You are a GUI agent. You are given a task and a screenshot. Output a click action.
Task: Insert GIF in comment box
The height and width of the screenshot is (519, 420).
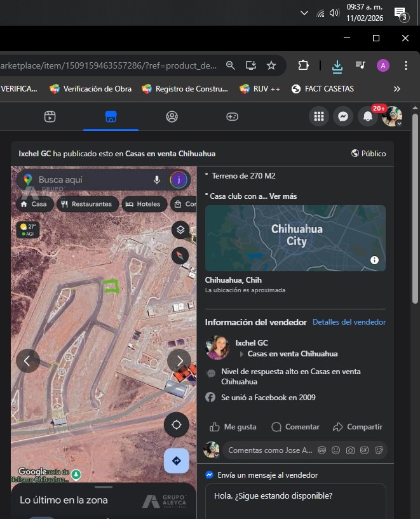point(364,450)
